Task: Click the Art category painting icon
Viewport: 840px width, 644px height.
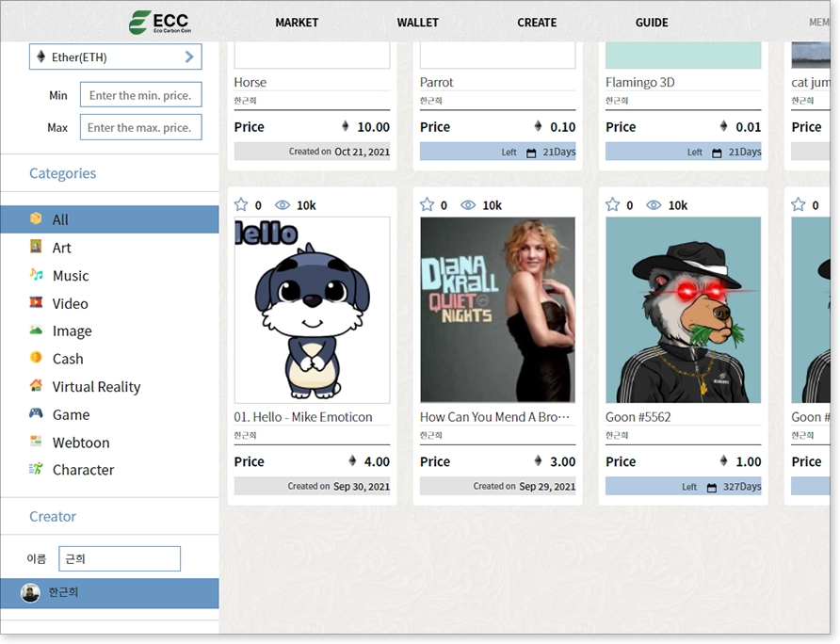Action: click(36, 247)
